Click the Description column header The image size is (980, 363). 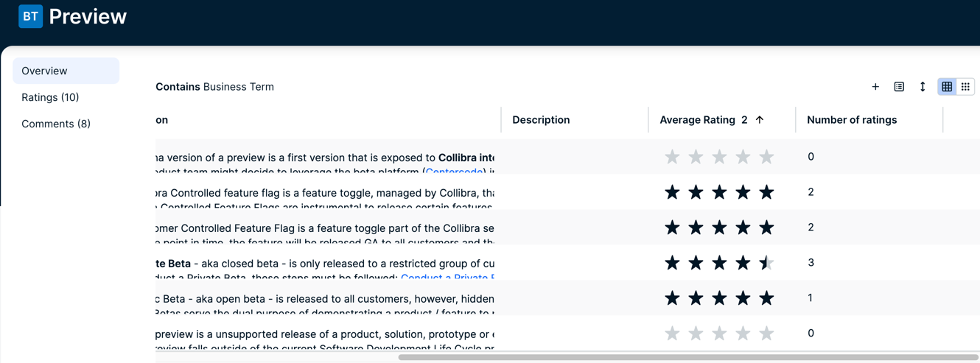click(x=541, y=120)
